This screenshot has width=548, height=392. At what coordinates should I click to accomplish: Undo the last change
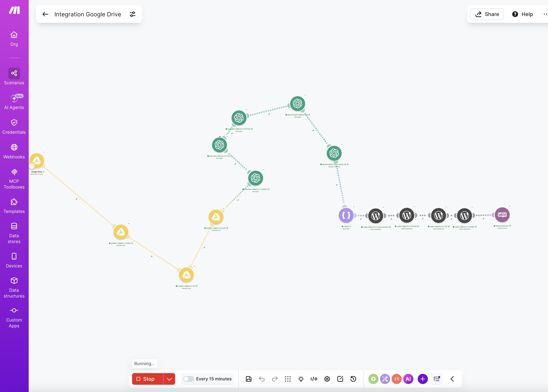(262, 379)
